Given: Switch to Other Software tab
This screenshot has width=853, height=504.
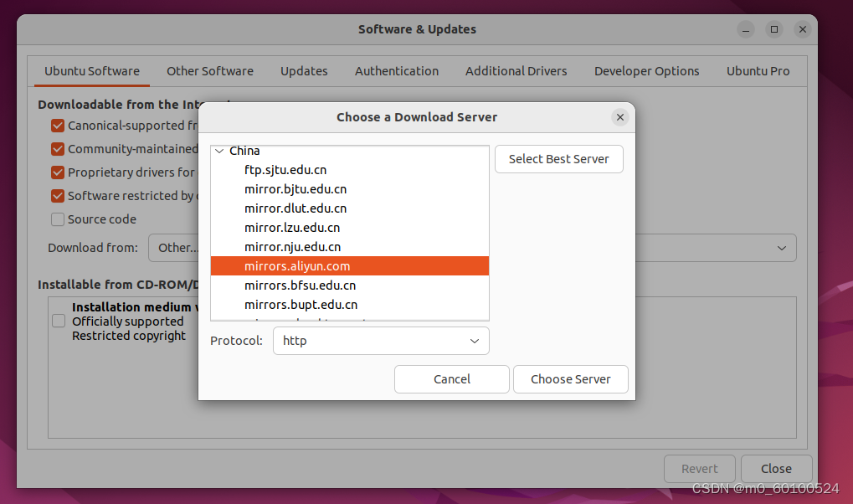Looking at the screenshot, I should point(210,71).
